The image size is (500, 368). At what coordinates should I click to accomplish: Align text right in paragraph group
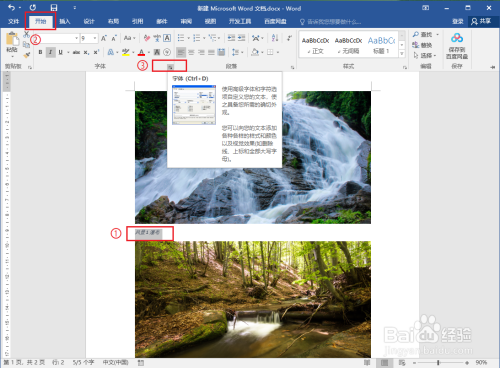(201, 52)
